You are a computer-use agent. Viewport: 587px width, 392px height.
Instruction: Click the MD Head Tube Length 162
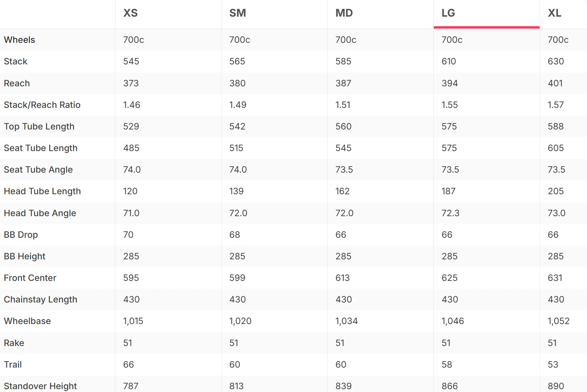[343, 191]
